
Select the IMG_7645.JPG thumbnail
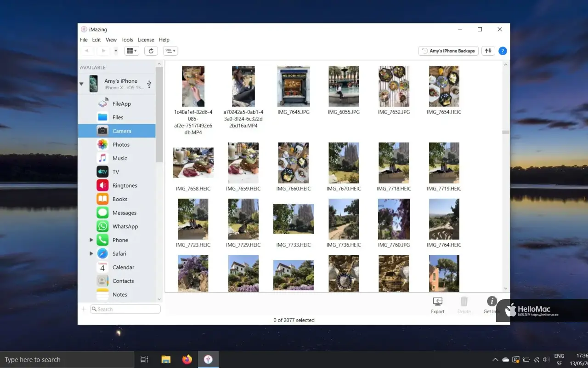coord(294,86)
